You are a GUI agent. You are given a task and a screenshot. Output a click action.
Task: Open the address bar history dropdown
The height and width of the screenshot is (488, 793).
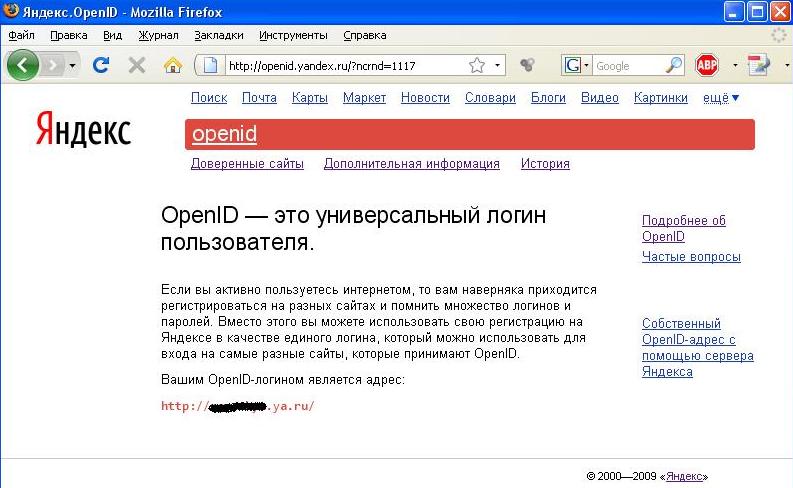pyautogui.click(x=498, y=65)
